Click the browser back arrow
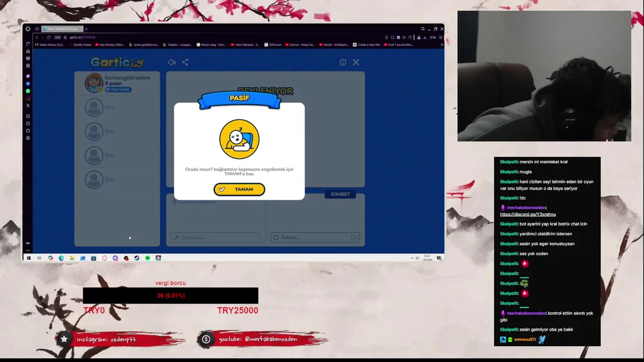The width and height of the screenshot is (644, 362). [37, 37]
